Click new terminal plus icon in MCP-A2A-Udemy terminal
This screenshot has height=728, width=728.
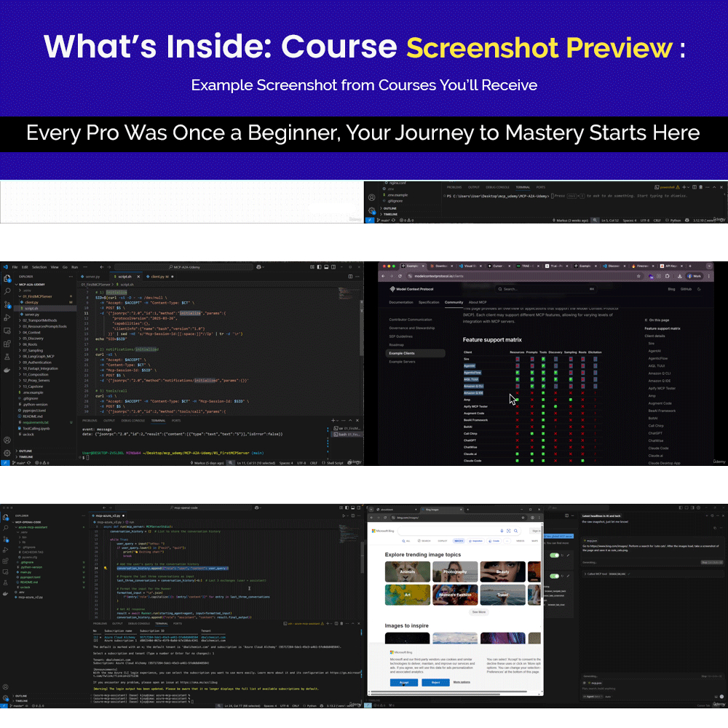333,420
